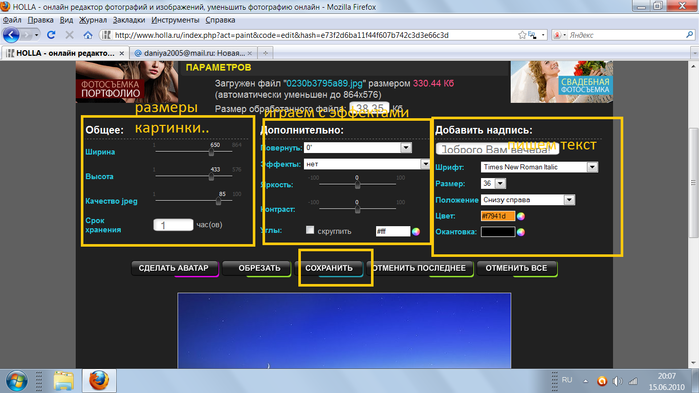699x393 pixels.
Task: Open color picker next to text color
Action: point(521,216)
